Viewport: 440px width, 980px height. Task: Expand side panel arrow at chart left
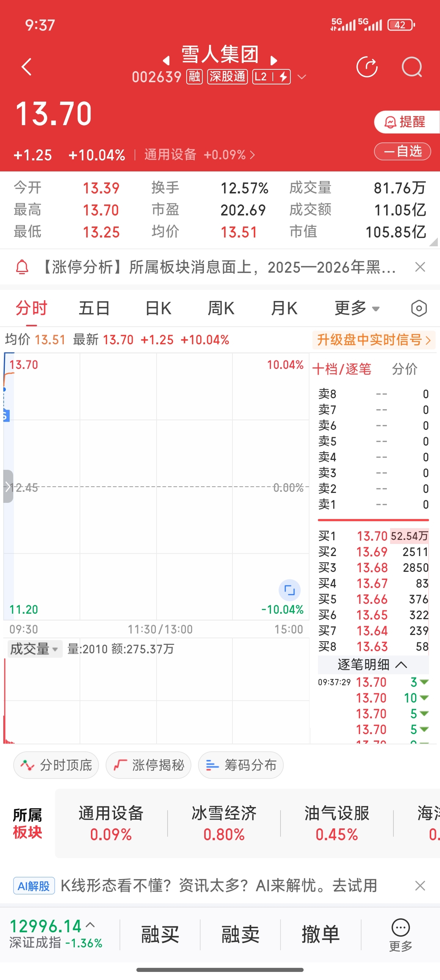[8, 486]
